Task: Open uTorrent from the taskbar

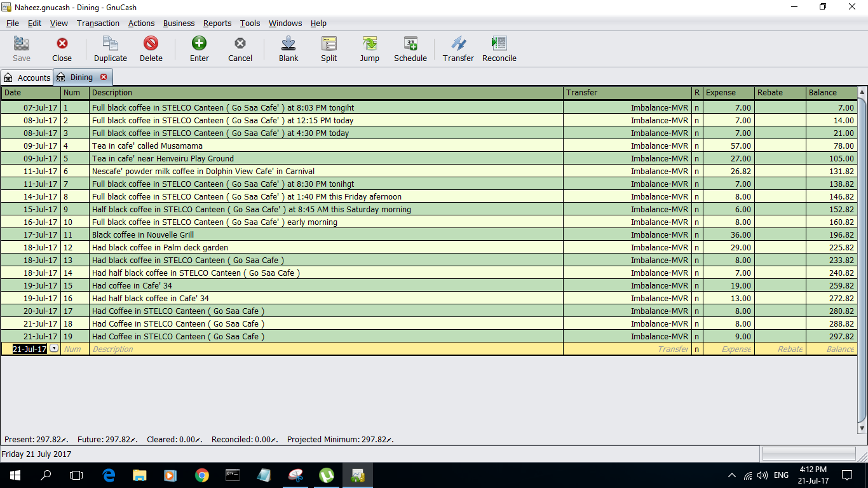Action: [327, 475]
